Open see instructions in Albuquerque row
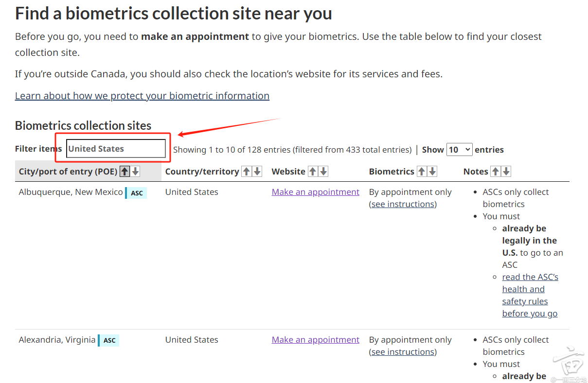 click(x=403, y=204)
